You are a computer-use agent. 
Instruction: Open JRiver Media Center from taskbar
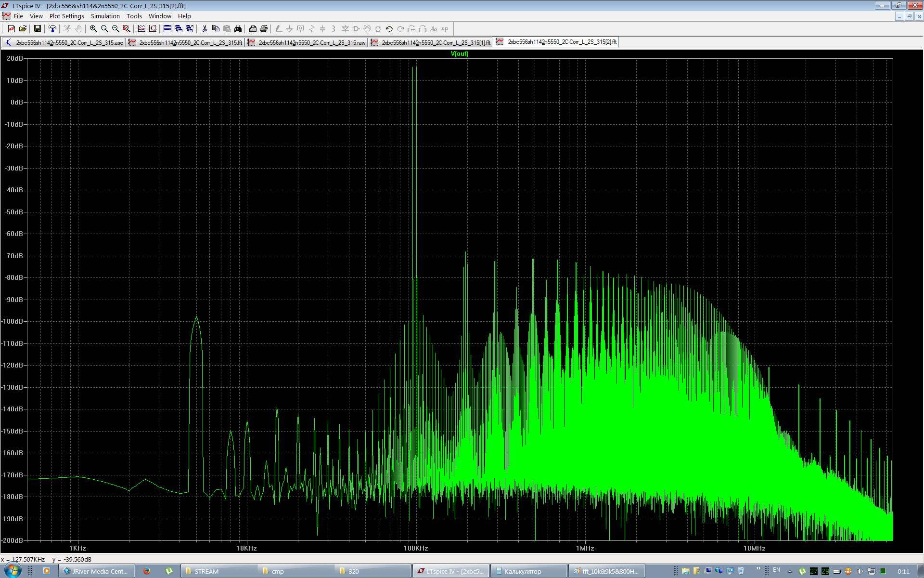point(97,571)
